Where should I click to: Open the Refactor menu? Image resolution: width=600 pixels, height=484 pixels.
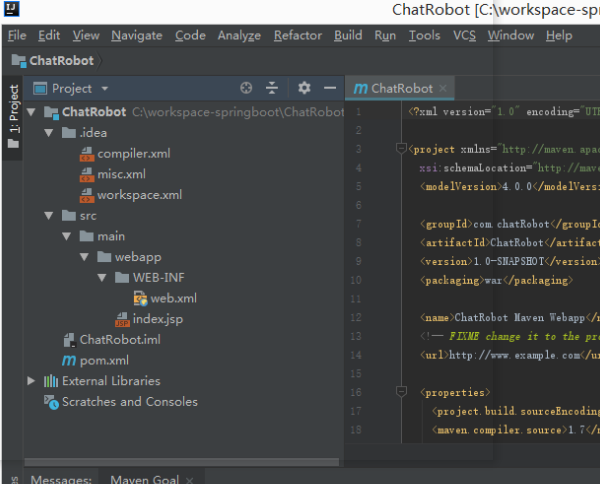coord(298,36)
